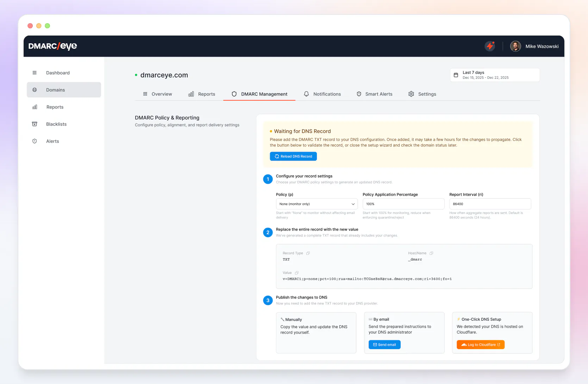Click the TXT record type text
Screen dimensions: 588x384
pyautogui.click(x=286, y=259)
